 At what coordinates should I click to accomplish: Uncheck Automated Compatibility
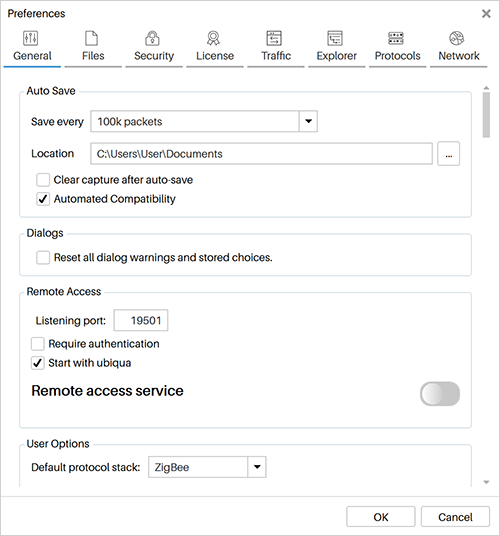(x=43, y=199)
